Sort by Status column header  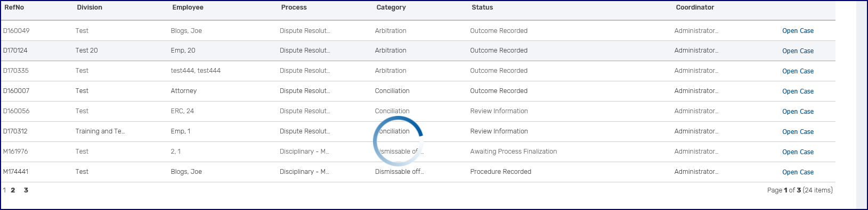click(x=482, y=7)
